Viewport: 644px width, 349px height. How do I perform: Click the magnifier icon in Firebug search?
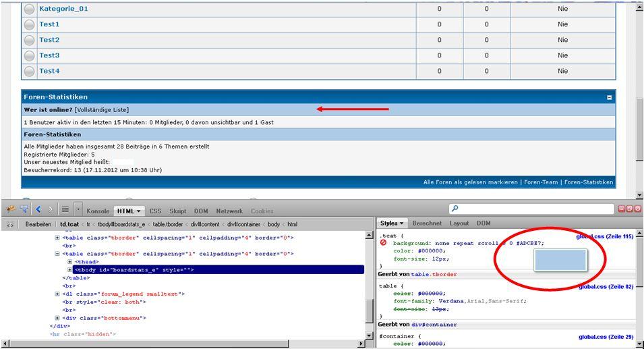click(x=455, y=209)
